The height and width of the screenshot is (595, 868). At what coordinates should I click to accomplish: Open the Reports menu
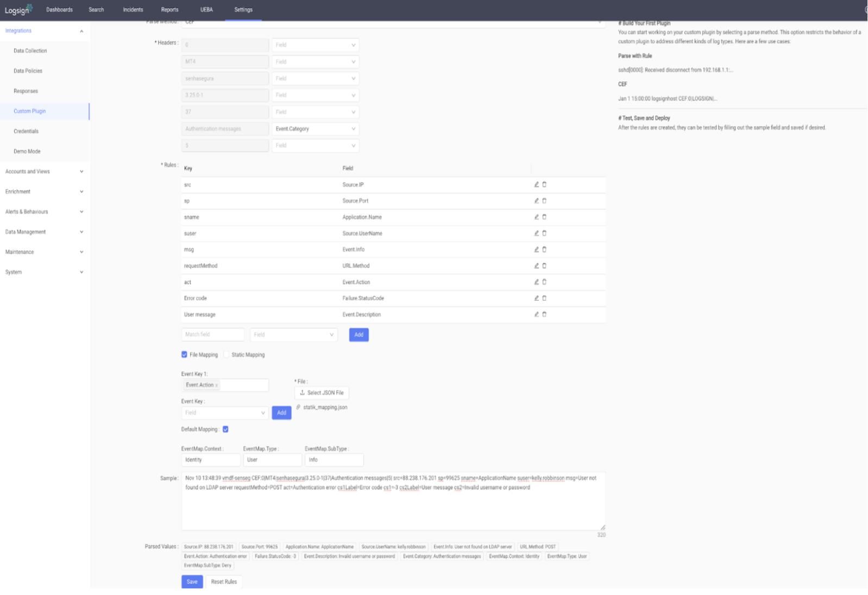(x=169, y=10)
